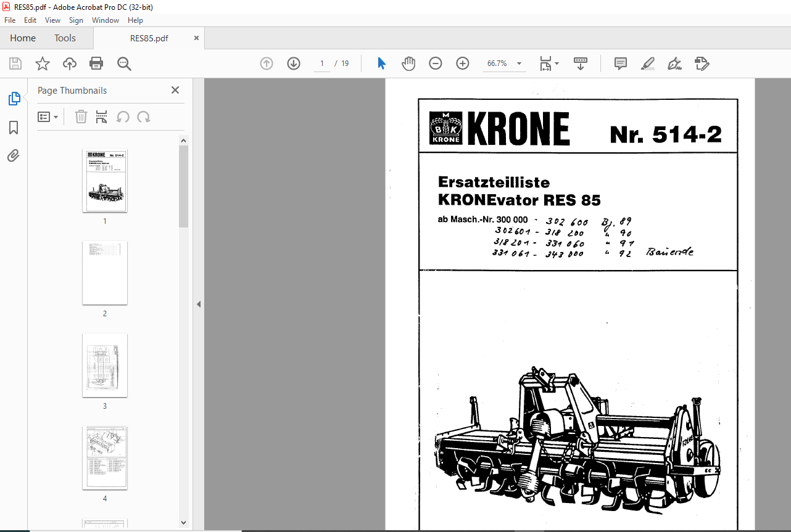
Task: Toggle the Page Thumbnails sidebar icon
Action: point(14,99)
